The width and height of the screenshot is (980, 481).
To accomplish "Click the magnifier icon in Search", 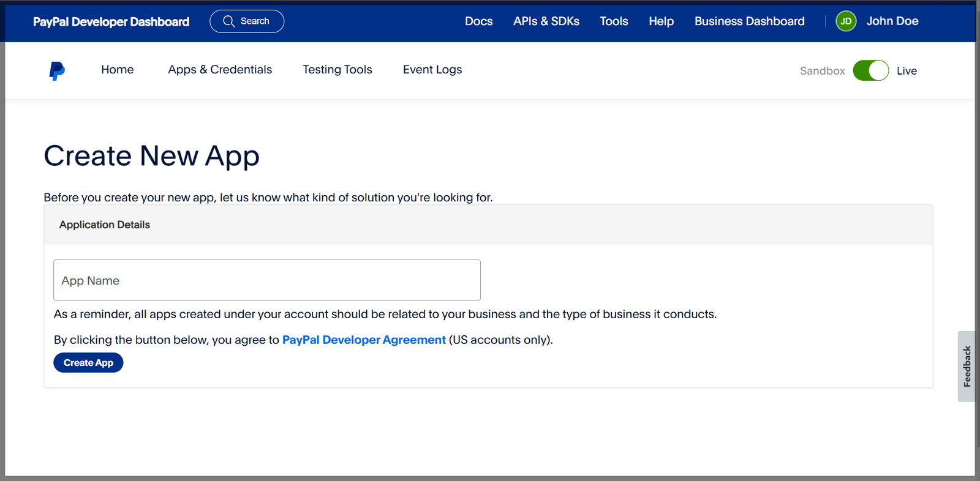I will coord(229,21).
